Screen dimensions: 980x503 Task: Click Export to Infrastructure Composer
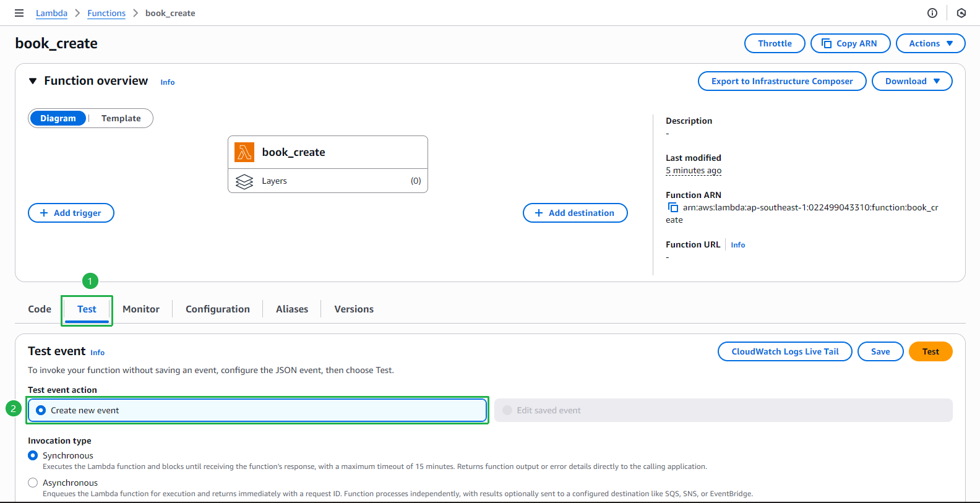click(782, 81)
